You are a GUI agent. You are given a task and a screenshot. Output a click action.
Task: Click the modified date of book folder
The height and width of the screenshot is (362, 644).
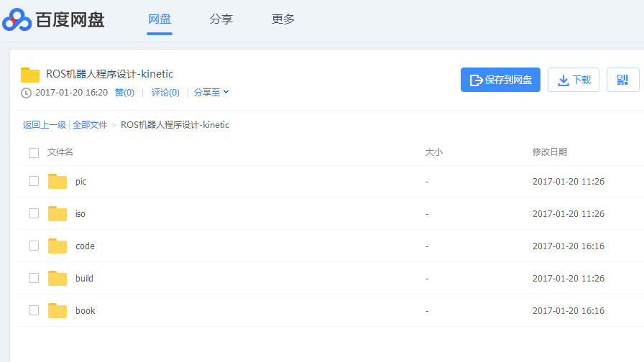[569, 311]
